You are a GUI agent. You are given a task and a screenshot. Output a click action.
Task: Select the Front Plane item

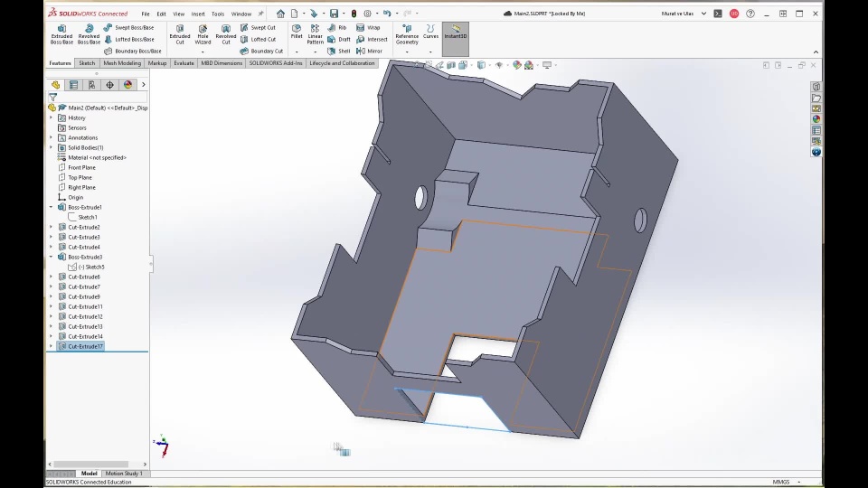click(81, 168)
